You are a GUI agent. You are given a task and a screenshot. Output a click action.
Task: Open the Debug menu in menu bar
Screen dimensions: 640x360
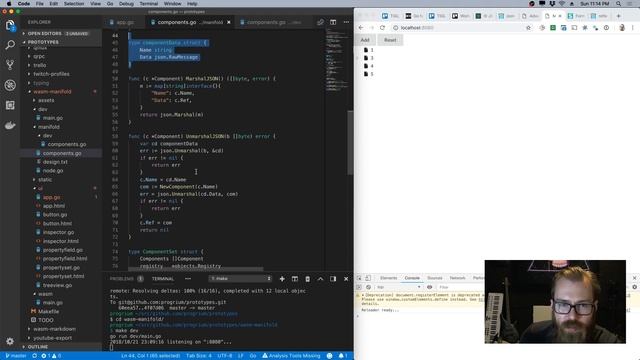pyautogui.click(x=126, y=4)
